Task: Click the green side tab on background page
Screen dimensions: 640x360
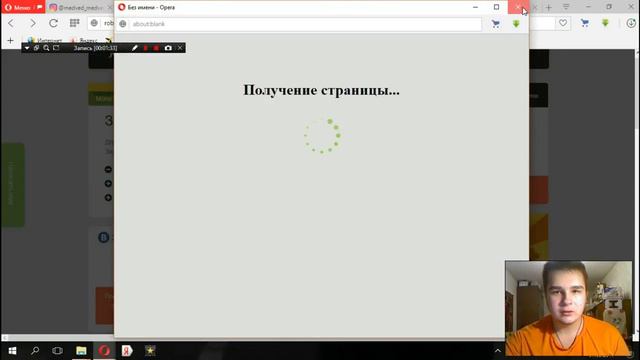Action: coord(13,184)
